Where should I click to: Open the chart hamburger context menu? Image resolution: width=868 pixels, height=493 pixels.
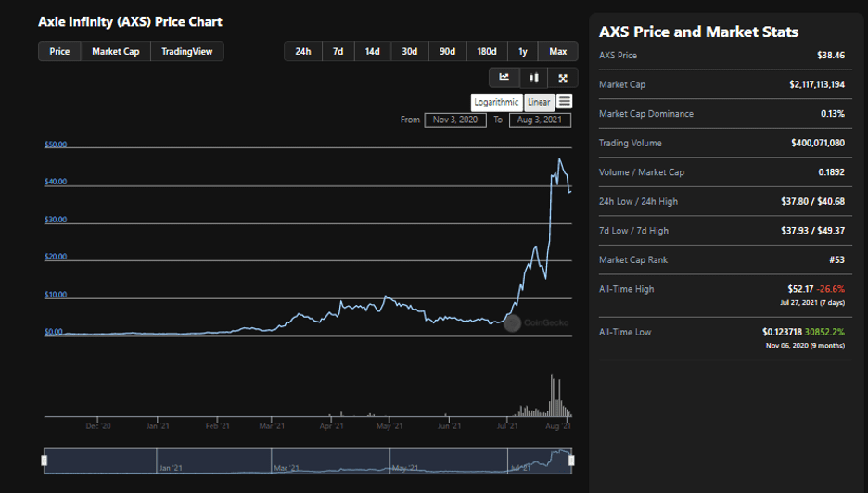(565, 102)
